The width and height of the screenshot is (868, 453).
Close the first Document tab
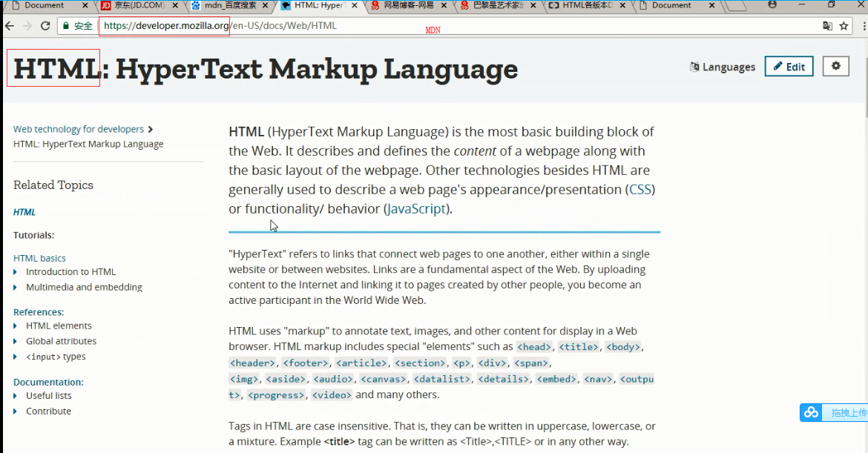point(85,5)
